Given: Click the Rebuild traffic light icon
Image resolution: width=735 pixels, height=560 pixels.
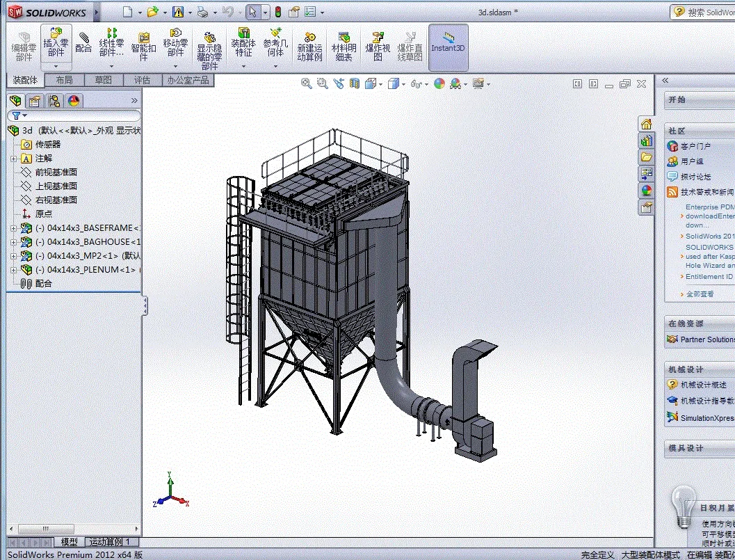Looking at the screenshot, I should 278,12.
